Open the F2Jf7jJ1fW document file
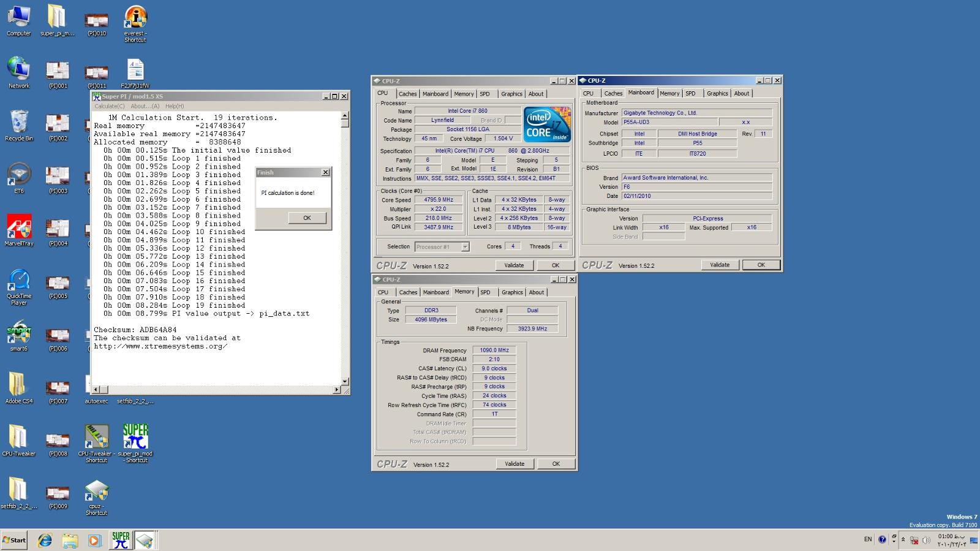The width and height of the screenshot is (980, 551). 135,74
